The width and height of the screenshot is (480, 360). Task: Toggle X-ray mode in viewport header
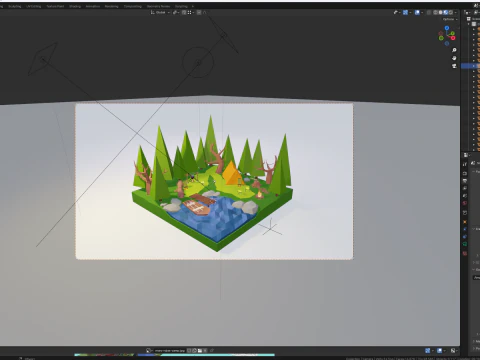pyautogui.click(x=429, y=12)
